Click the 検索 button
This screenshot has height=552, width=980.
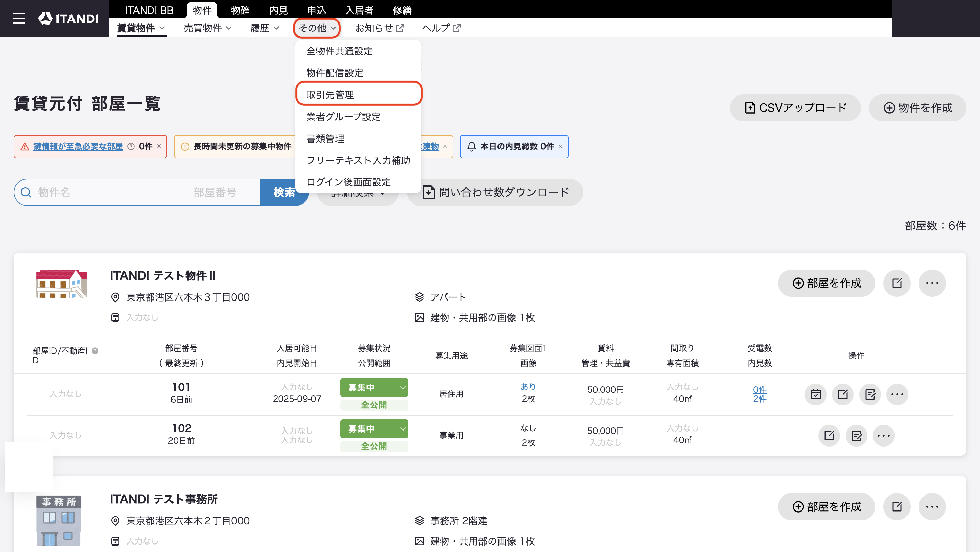pyautogui.click(x=283, y=192)
